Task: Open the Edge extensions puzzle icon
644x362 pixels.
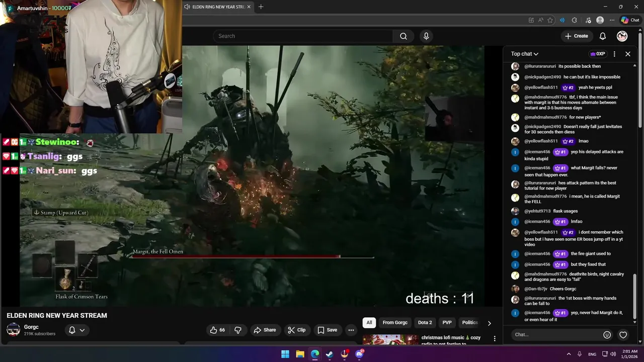Action: click(x=575, y=20)
